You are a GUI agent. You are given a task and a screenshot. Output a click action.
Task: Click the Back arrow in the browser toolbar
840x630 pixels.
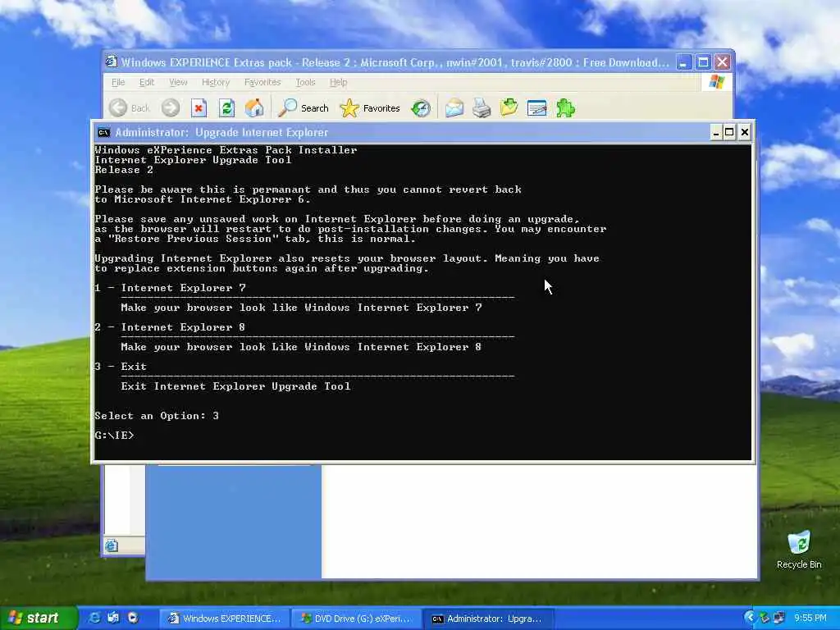(x=118, y=108)
